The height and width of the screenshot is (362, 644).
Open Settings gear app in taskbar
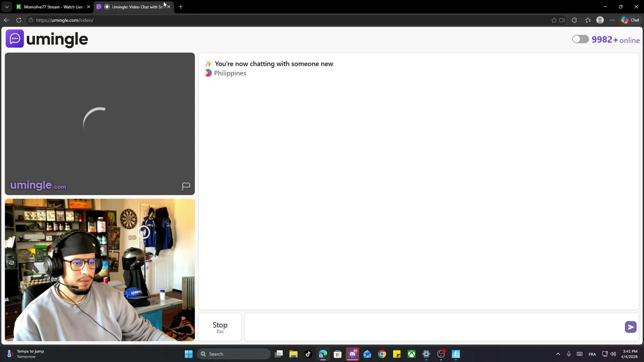click(x=426, y=354)
